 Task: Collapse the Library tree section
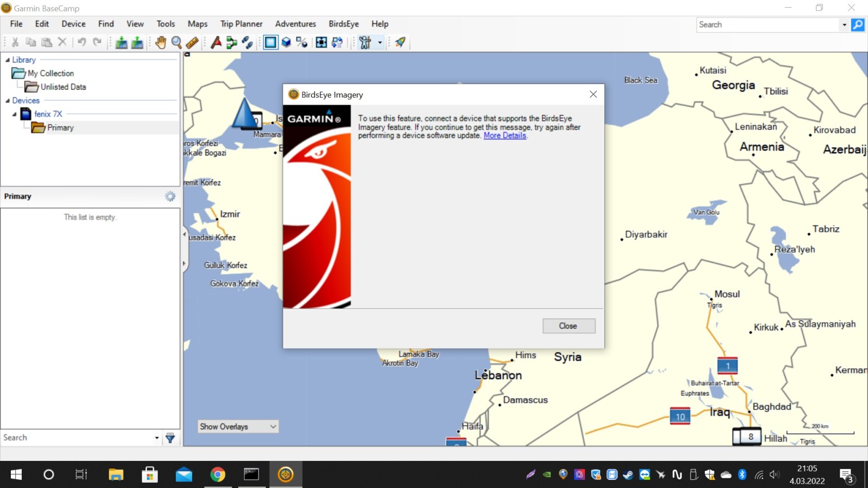(8, 60)
